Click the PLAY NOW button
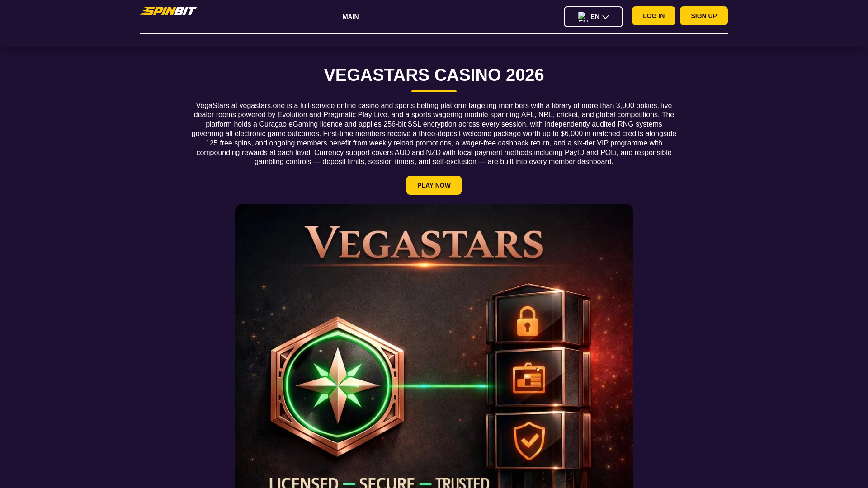Viewport: 868px width, 488px height. pyautogui.click(x=434, y=185)
